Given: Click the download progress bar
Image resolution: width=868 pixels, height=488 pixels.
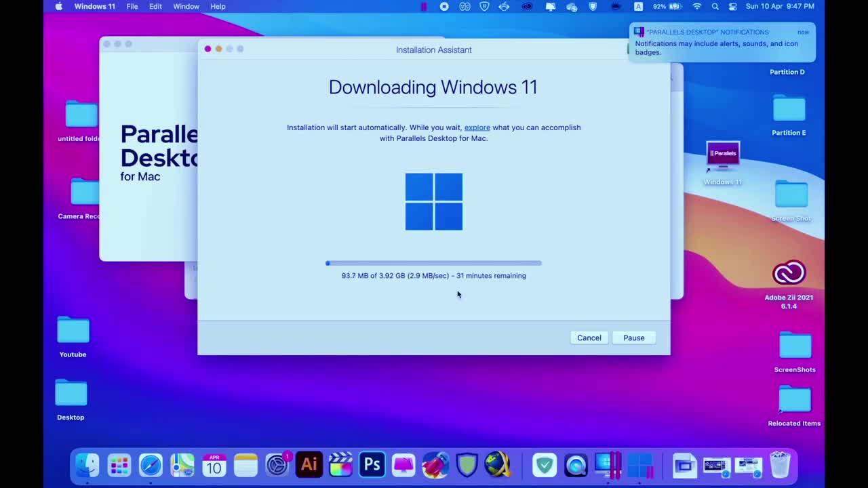Looking at the screenshot, I should (433, 263).
